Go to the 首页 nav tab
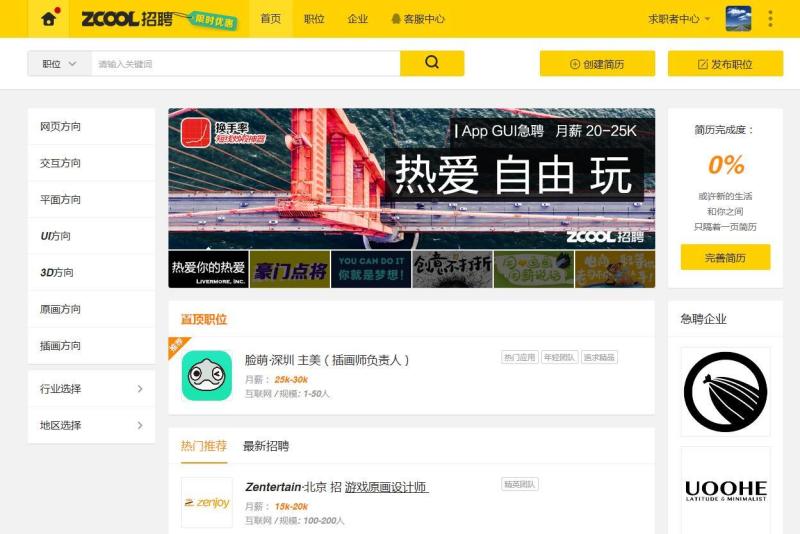The width and height of the screenshot is (800, 534). pos(270,19)
